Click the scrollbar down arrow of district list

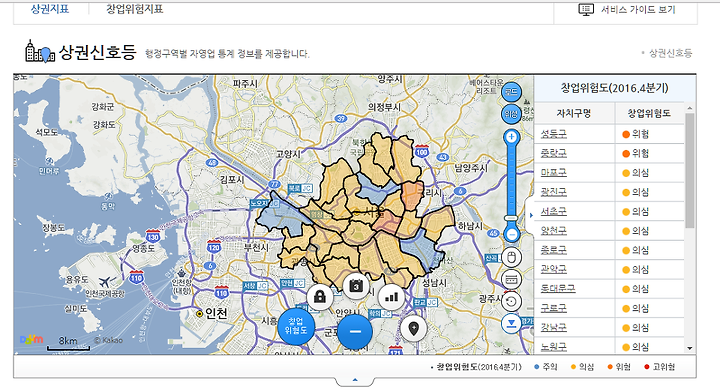690,348
